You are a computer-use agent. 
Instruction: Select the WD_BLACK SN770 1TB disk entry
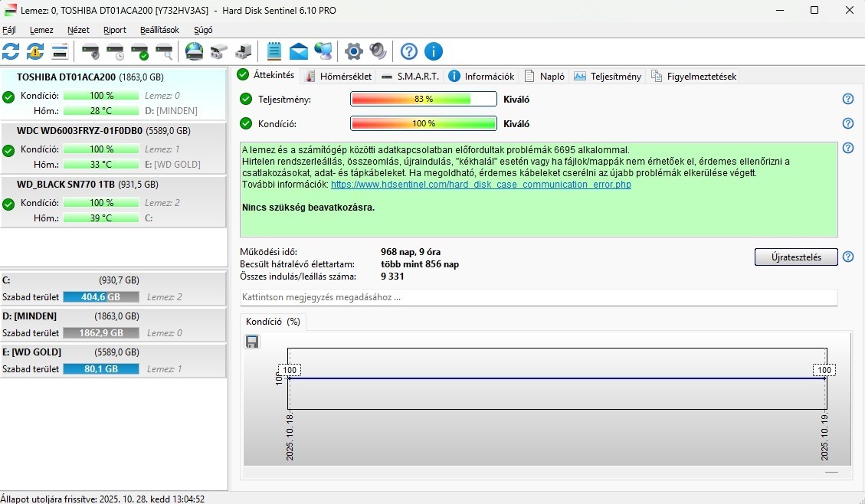pyautogui.click(x=113, y=201)
